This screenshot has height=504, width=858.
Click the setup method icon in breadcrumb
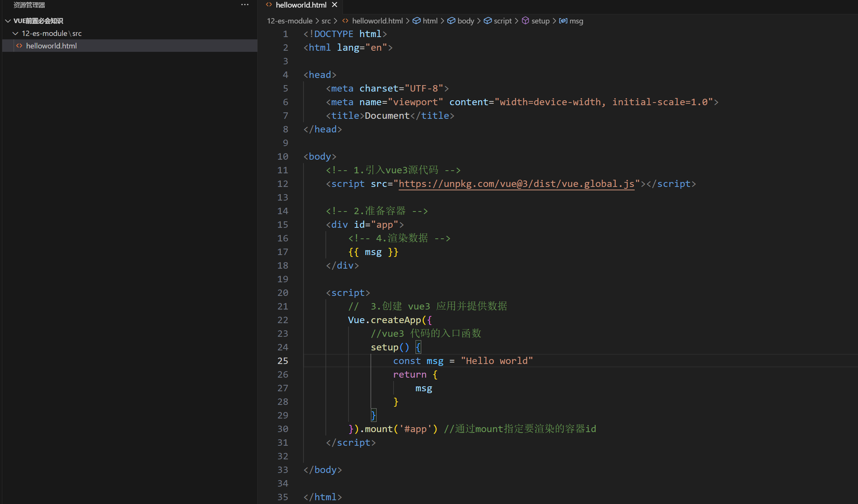click(x=525, y=21)
